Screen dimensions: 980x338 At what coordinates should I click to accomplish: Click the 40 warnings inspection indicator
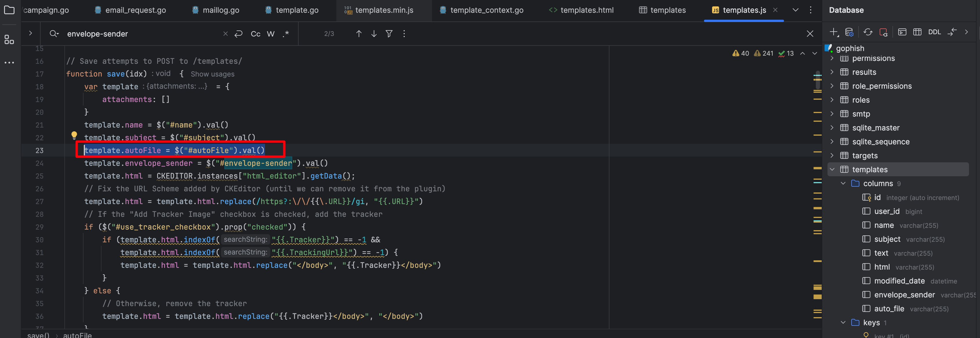(741, 54)
